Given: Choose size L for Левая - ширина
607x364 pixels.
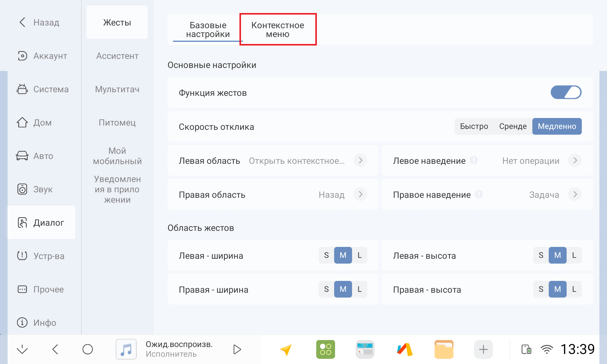Looking at the screenshot, I should pyautogui.click(x=360, y=255).
